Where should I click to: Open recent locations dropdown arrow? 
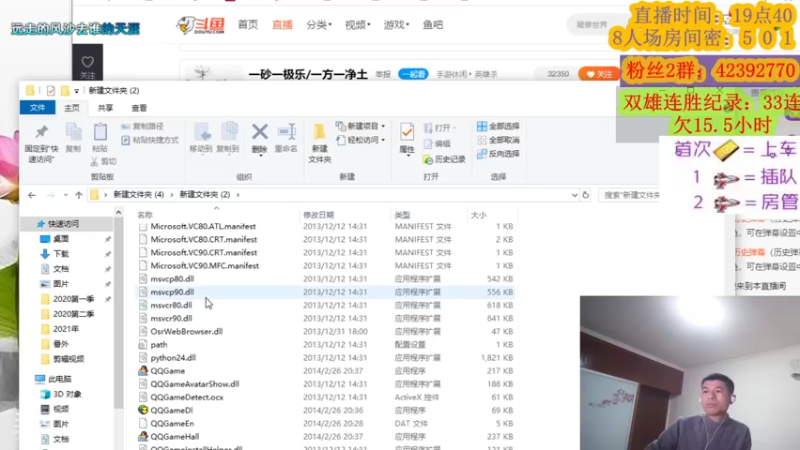click(65, 195)
